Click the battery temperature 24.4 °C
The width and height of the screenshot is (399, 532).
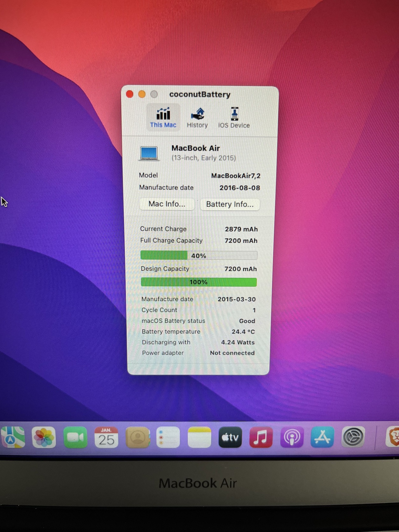point(243,332)
